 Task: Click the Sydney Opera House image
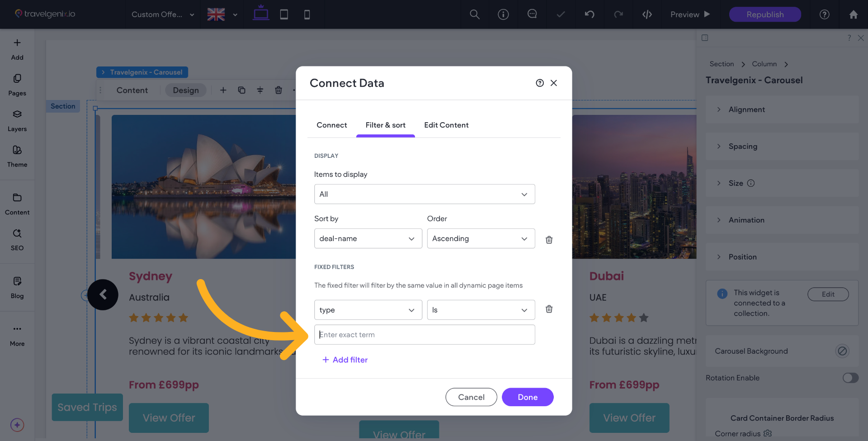[204, 187]
